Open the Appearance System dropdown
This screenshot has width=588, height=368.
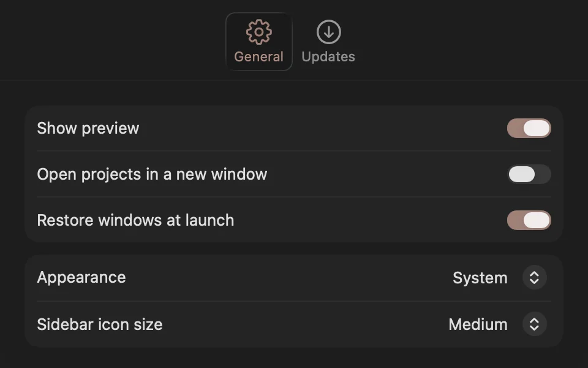(x=500, y=278)
